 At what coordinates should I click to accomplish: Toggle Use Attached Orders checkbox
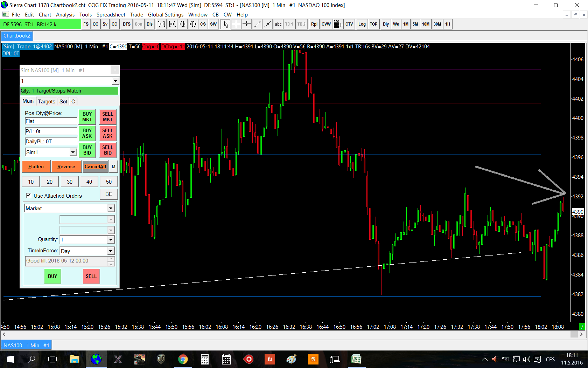(29, 196)
